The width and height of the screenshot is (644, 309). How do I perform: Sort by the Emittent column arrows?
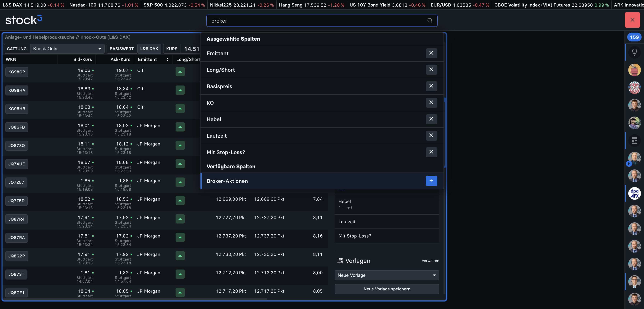[167, 59]
